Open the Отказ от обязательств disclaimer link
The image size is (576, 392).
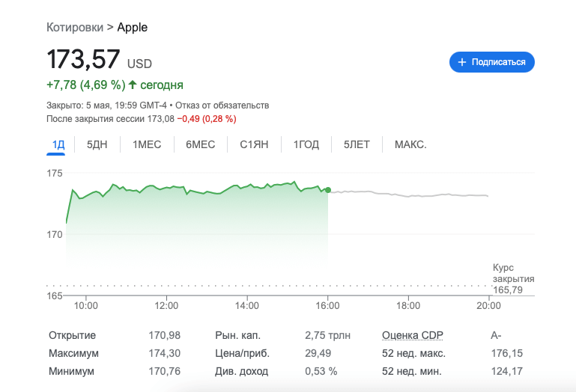[222, 105]
